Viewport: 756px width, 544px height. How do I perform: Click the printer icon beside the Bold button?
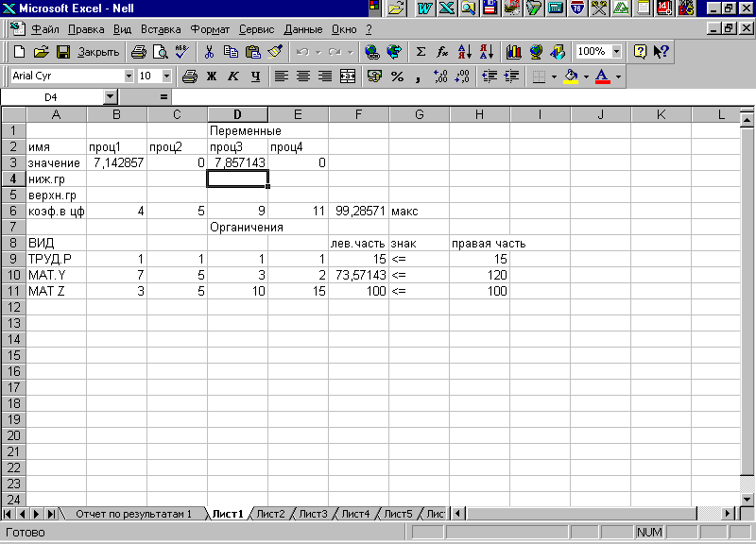(190, 76)
